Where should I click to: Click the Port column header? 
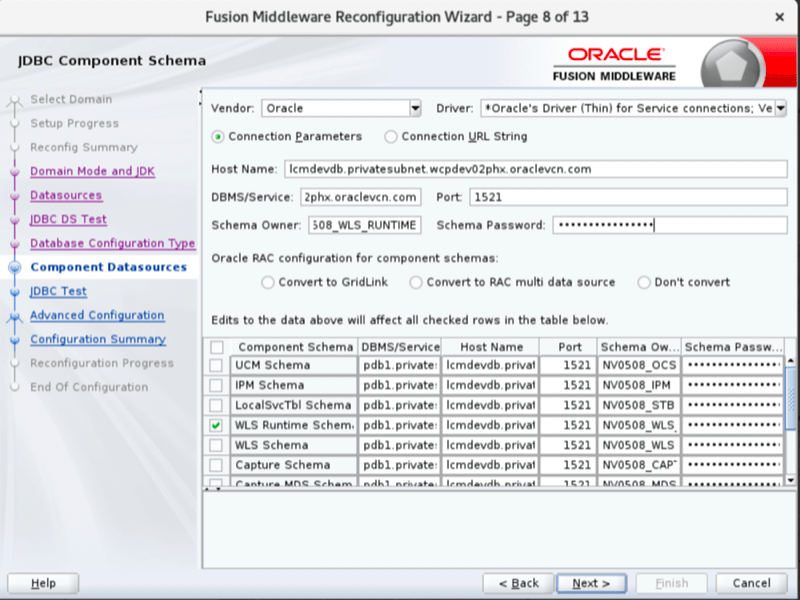point(569,347)
